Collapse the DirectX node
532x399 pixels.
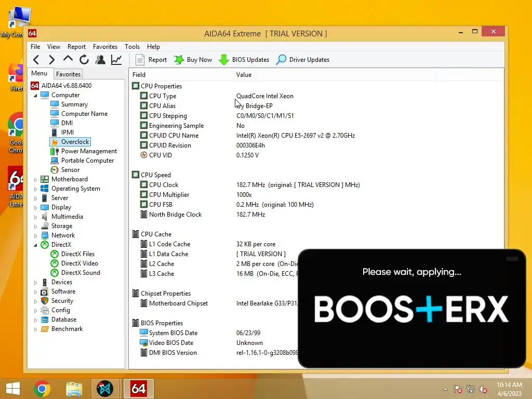(x=35, y=245)
